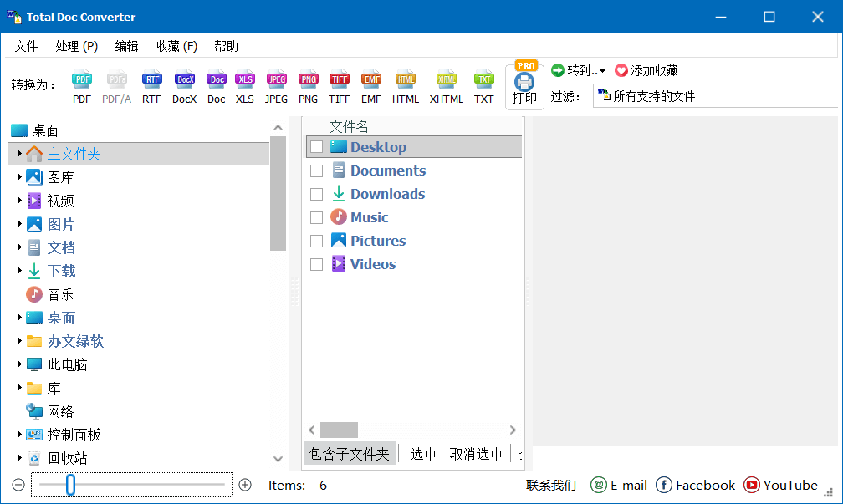Select XLS conversion format
Viewport: 843px width, 504px height.
[245, 84]
